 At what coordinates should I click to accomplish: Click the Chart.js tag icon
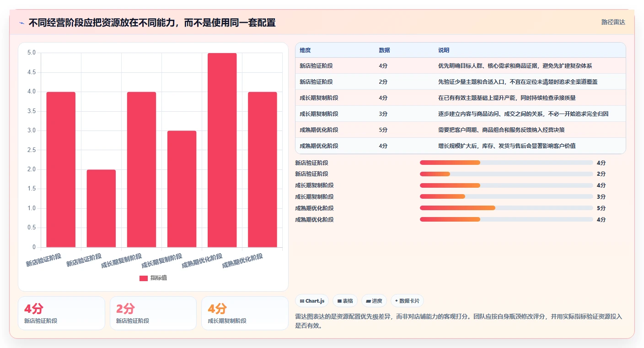click(x=302, y=301)
